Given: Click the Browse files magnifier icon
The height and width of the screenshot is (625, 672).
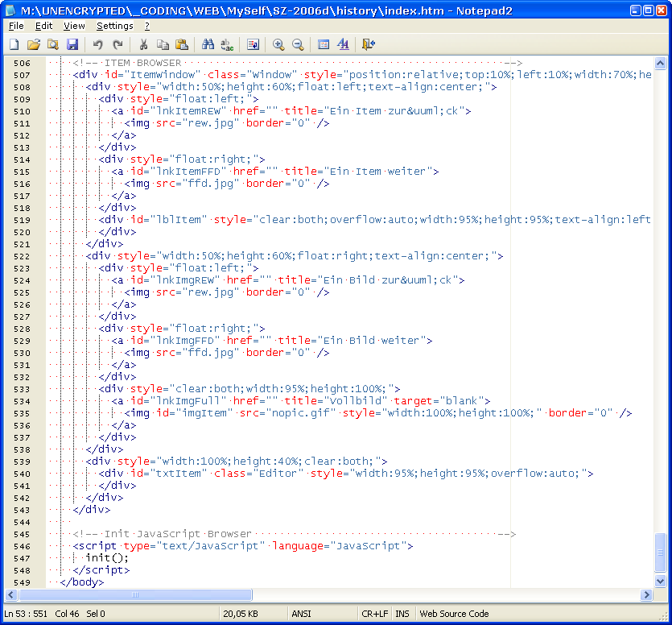Looking at the screenshot, I should (x=53, y=44).
